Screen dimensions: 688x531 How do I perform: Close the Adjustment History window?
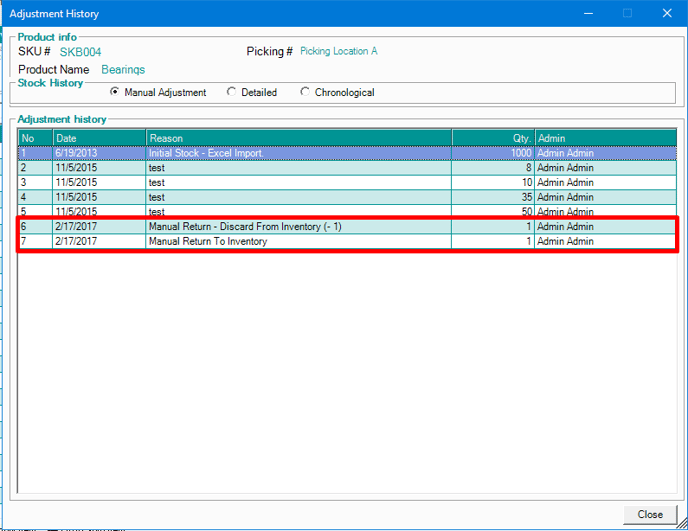[666, 14]
